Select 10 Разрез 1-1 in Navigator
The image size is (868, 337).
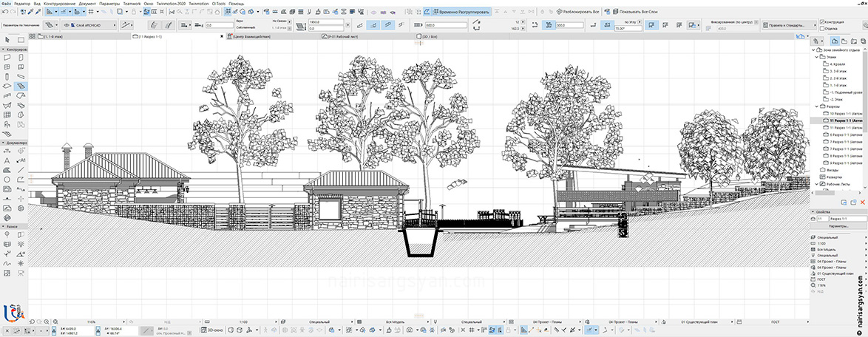[843, 113]
